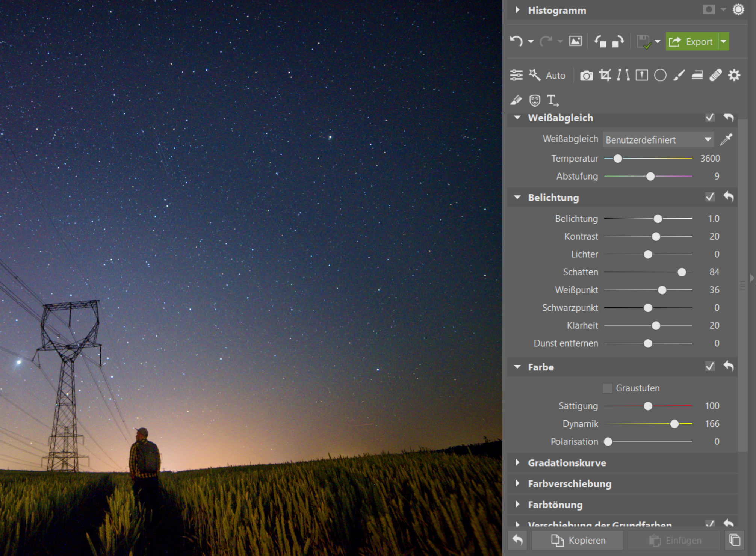
Task: Reset the Weißabgleich section
Action: point(729,118)
